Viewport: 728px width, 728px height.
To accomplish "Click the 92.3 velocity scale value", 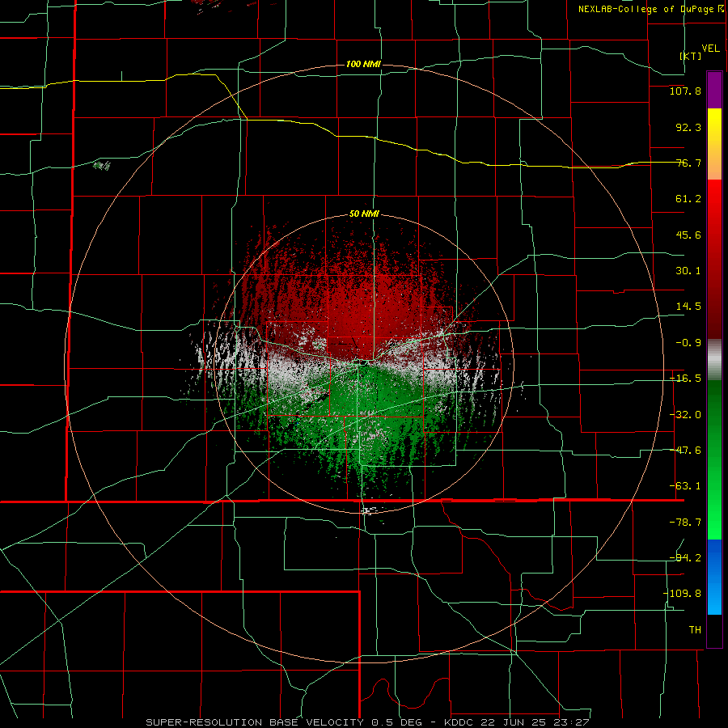I will (688, 127).
